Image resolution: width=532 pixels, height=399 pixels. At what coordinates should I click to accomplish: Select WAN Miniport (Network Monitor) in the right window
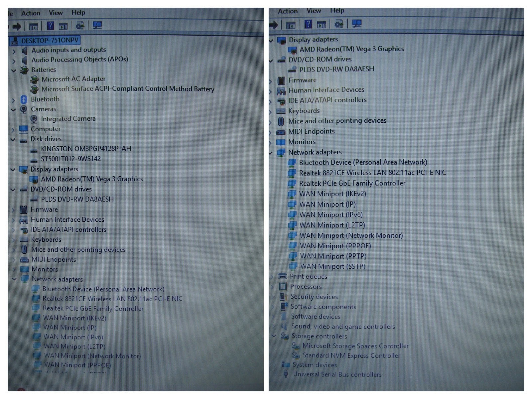click(x=351, y=236)
